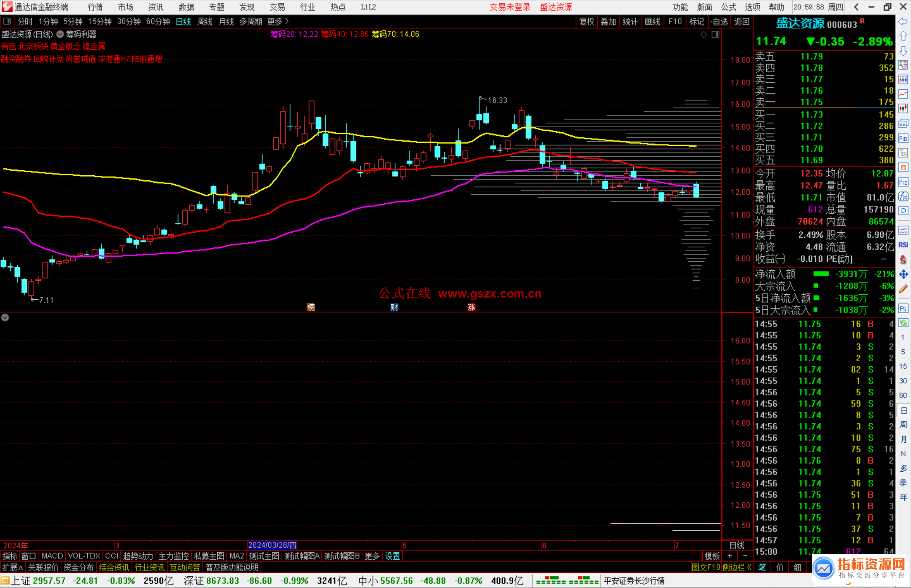The height and width of the screenshot is (588, 911).
Task: Click the blue four-way move arrows icon
Action: (x=903, y=274)
